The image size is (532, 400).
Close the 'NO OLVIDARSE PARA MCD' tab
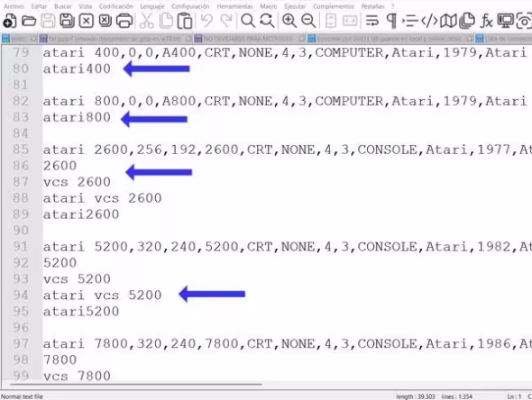(x=301, y=39)
